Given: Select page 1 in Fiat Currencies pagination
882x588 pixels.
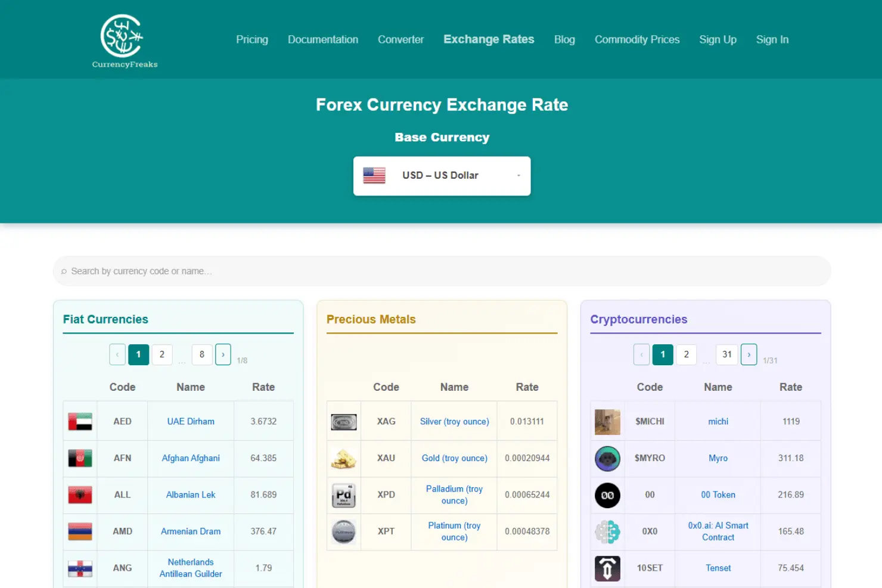Looking at the screenshot, I should [138, 354].
